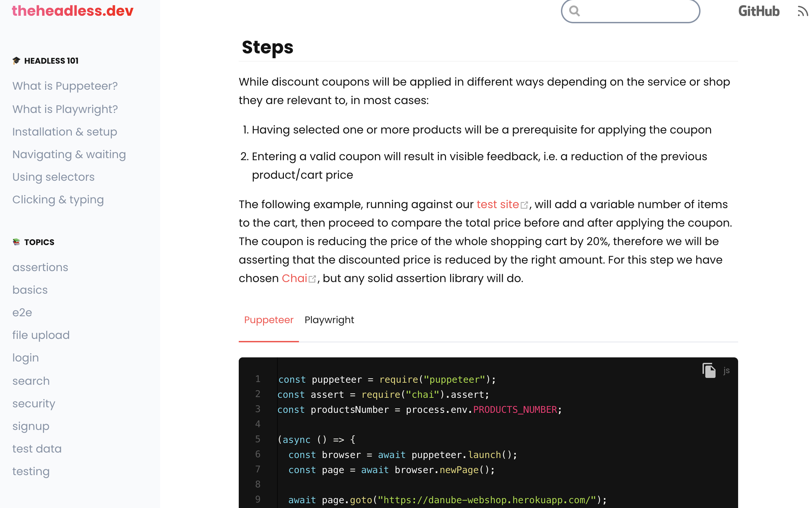Navigate to 'Installation & setup'
Viewport: 812px width, 508px height.
click(64, 131)
